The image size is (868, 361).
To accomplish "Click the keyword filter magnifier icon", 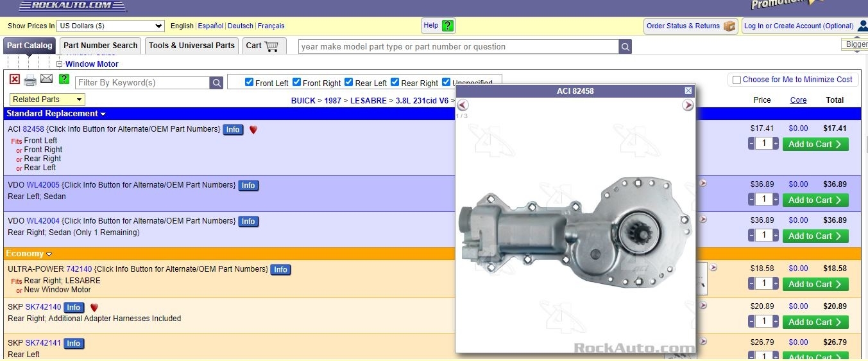I will coord(217,83).
